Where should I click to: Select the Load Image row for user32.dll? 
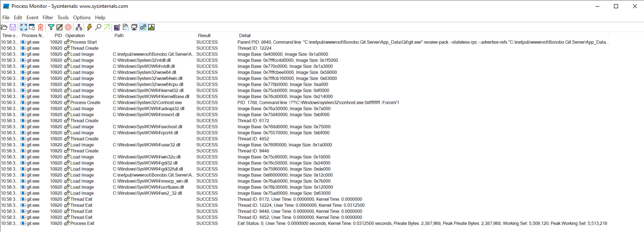coord(306,145)
